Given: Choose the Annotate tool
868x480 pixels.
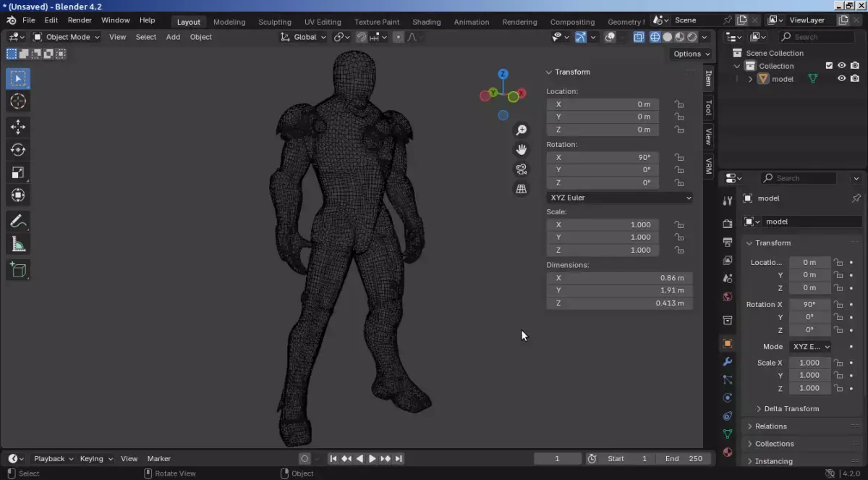Looking at the screenshot, I should (x=18, y=221).
